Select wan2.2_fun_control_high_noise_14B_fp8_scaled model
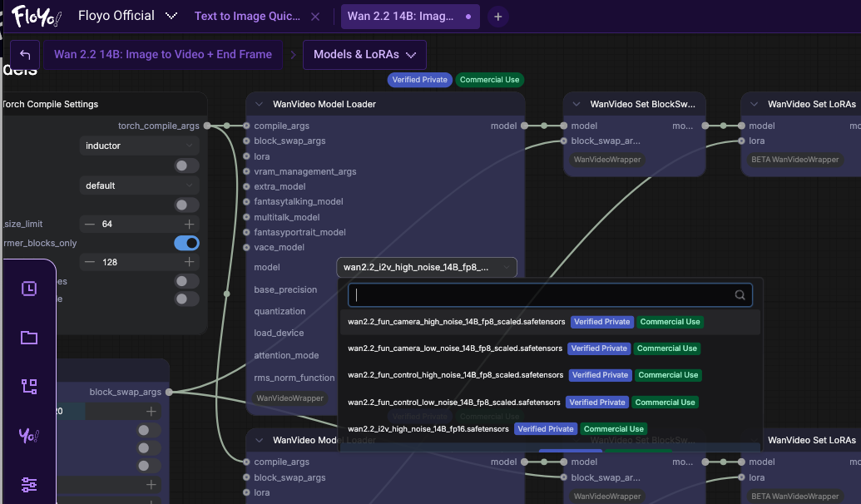The width and height of the screenshot is (861, 504). tap(550, 375)
